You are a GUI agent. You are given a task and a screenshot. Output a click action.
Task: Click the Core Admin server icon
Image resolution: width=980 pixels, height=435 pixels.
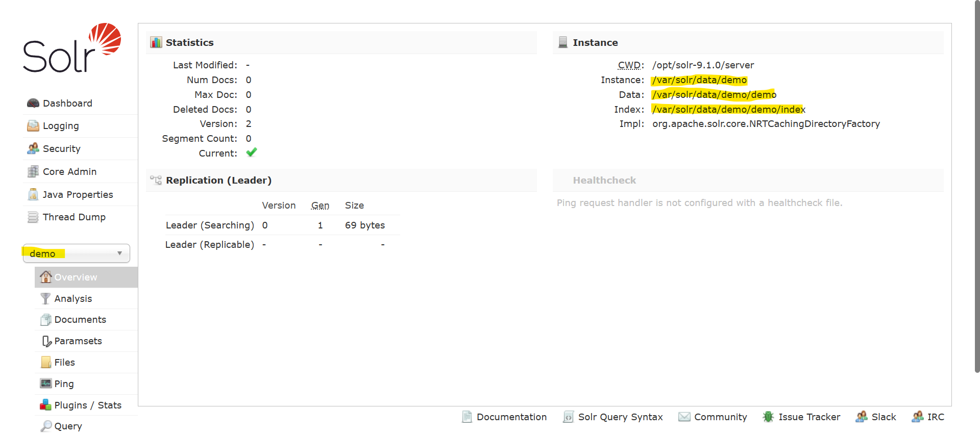[33, 171]
